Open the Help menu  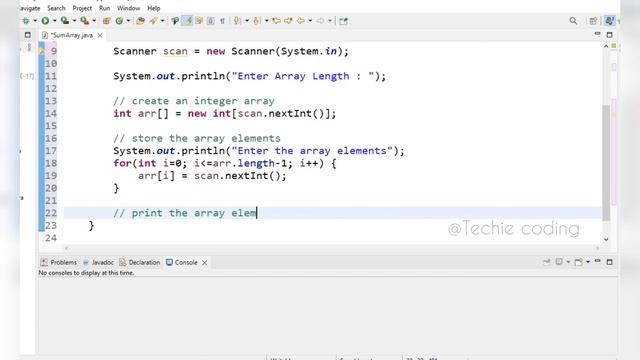click(153, 8)
